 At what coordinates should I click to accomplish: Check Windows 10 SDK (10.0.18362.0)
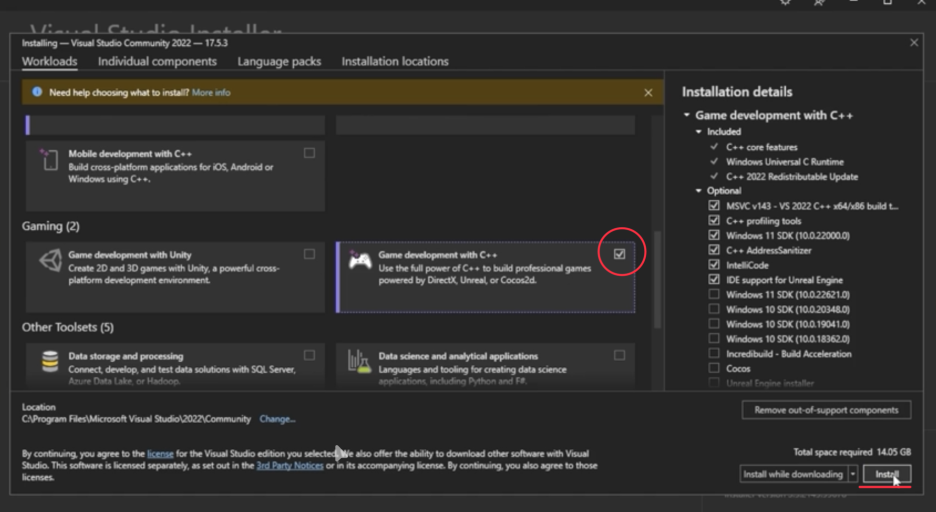(714, 338)
